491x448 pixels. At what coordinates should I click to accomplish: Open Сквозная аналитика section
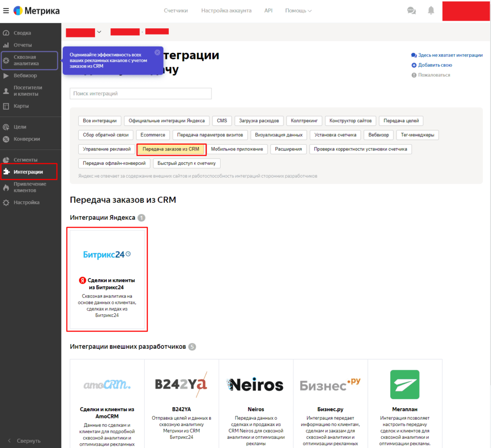click(29, 60)
